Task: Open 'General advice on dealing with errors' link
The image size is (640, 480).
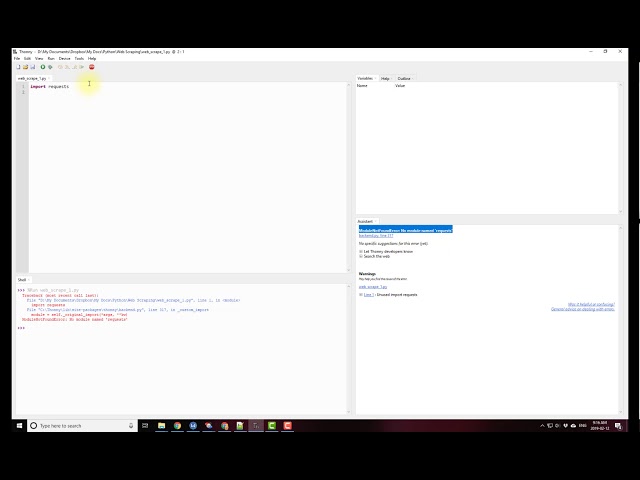Action: (582, 309)
